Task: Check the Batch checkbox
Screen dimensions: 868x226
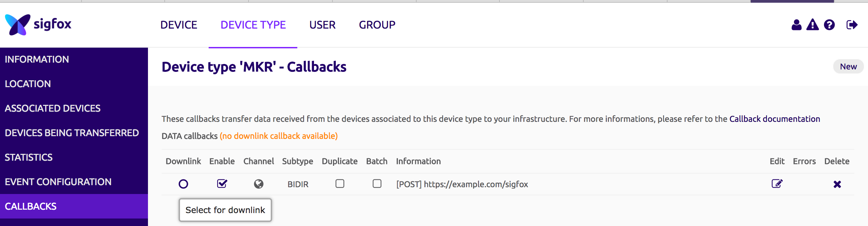Action: coord(377,184)
